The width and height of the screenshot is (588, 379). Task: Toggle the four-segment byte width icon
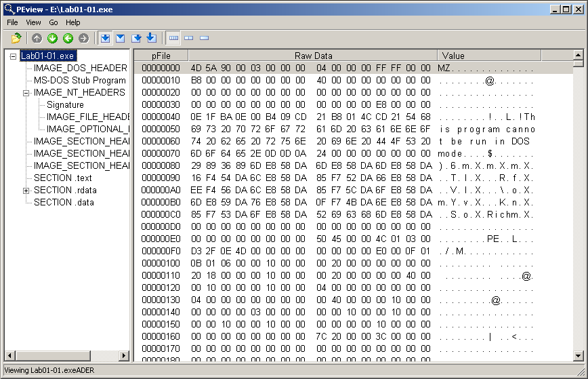coord(173,38)
